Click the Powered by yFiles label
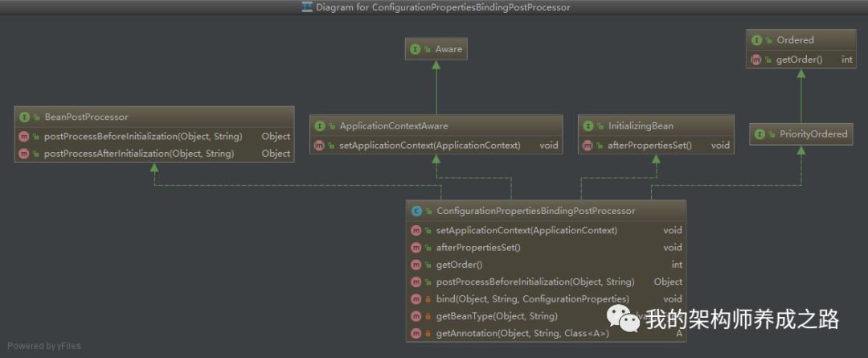 click(43, 346)
